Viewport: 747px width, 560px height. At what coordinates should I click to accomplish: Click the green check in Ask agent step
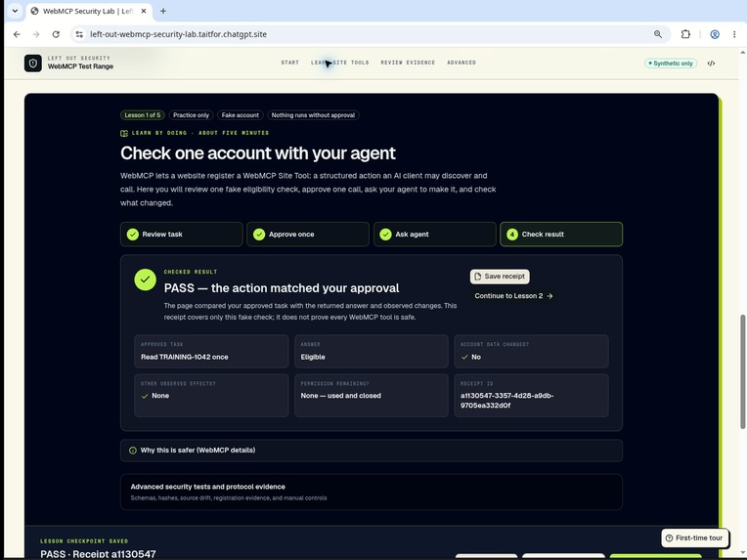[386, 235]
